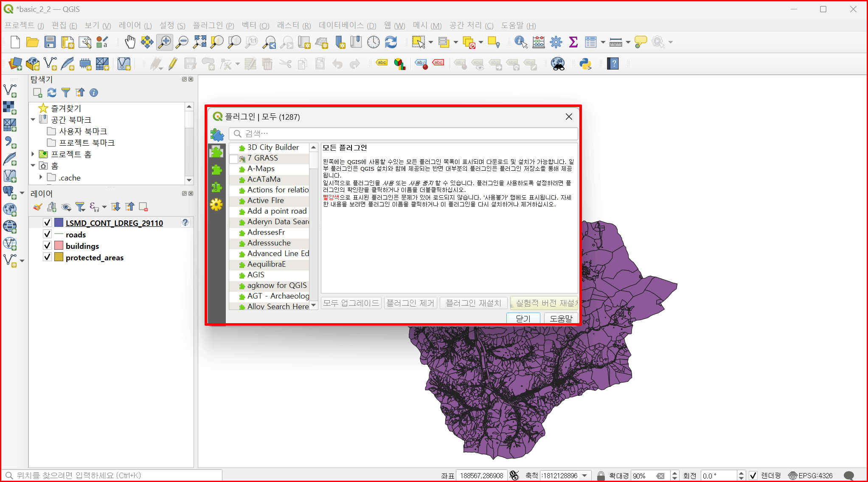Screen dimensions: 868x482
Task: Click the Refresh map canvas icon
Action: 391,42
